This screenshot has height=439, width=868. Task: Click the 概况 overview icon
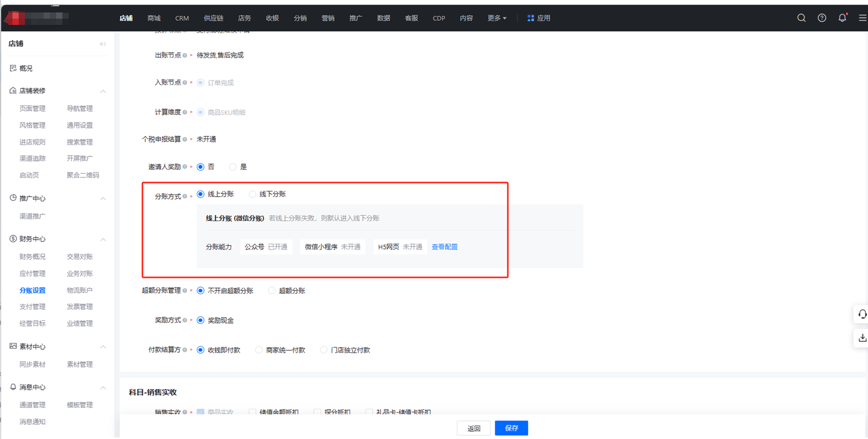(x=13, y=68)
